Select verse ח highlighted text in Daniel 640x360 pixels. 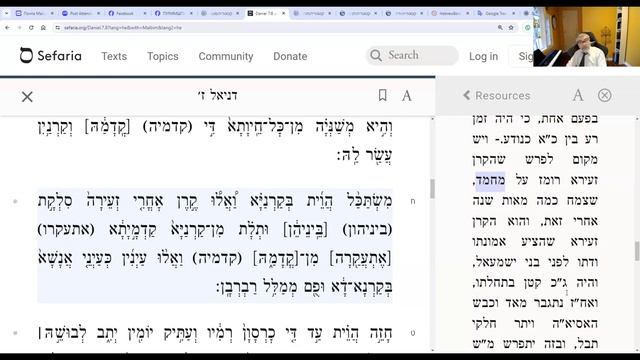tap(215, 244)
